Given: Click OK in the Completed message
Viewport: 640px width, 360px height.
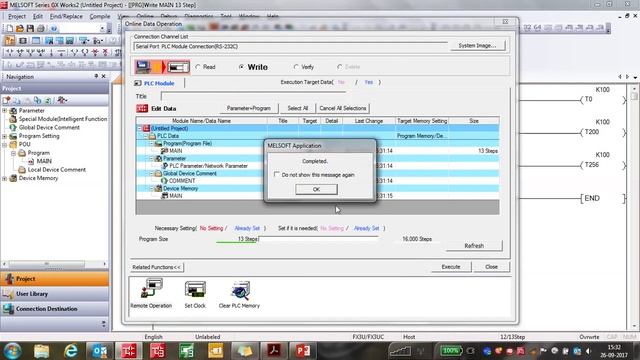Looking at the screenshot, I should point(316,189).
